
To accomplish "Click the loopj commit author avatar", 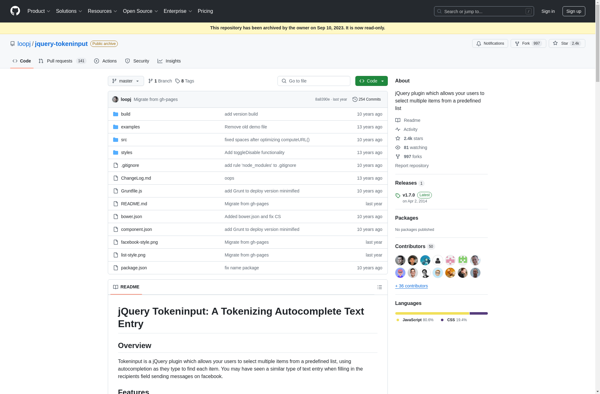I will (x=115, y=99).
